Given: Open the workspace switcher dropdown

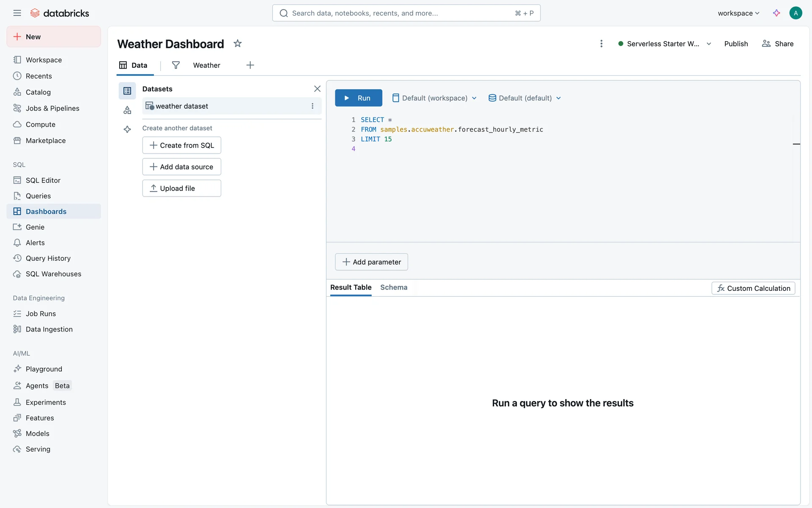Looking at the screenshot, I should [x=738, y=13].
